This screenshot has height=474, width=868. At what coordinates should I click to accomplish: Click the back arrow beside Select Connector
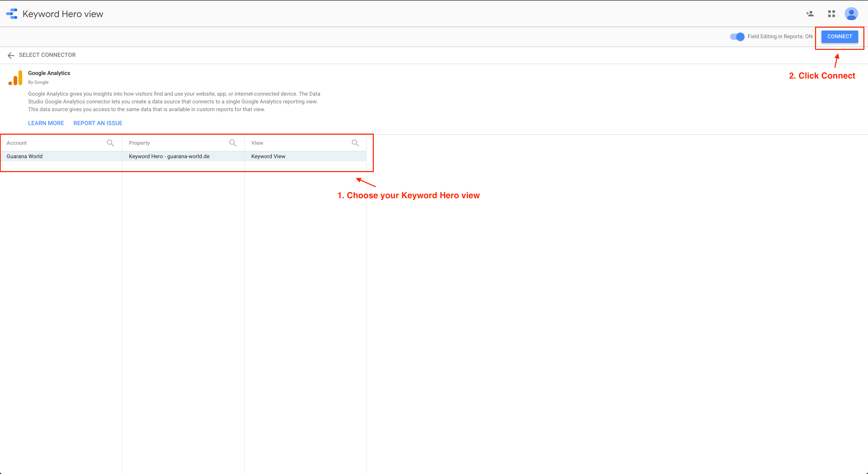tap(11, 55)
